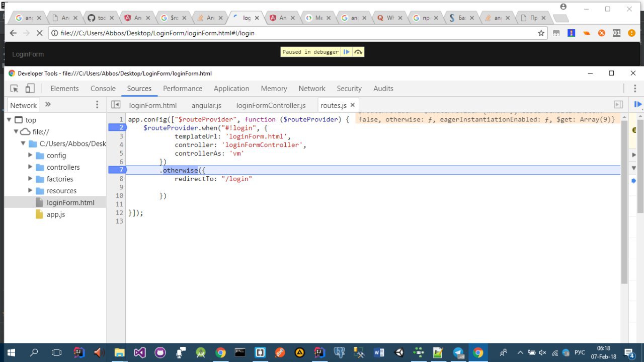The image size is (644, 362).
Task: Toggle the breakpoint on line 2
Action: tap(119, 127)
